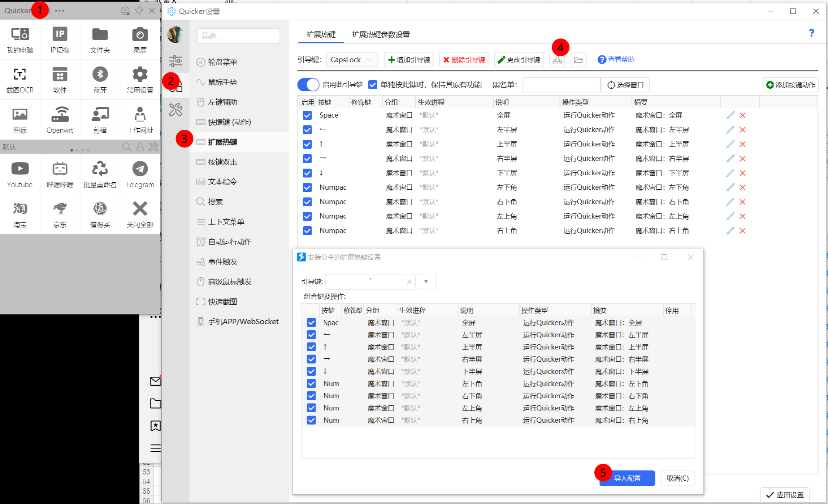Screen dimensions: 828x504
Task: Uncheck the 右上角 row enable checkbox in main table
Action: [x=307, y=231]
